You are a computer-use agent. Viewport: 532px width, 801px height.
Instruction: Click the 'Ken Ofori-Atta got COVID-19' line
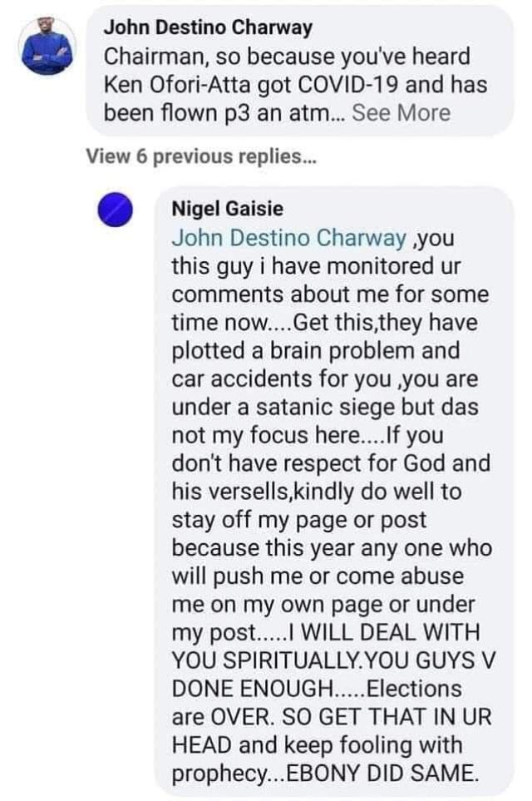pyautogui.click(x=296, y=84)
